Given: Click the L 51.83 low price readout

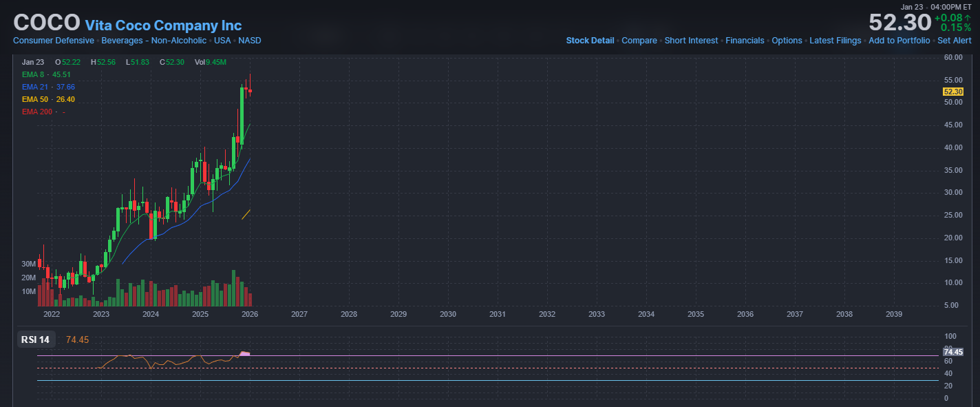Looking at the screenshot, I should 138,62.
